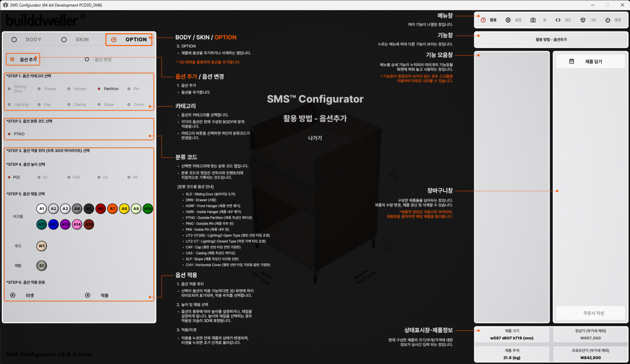Choose Cap category radio

tap(39, 105)
